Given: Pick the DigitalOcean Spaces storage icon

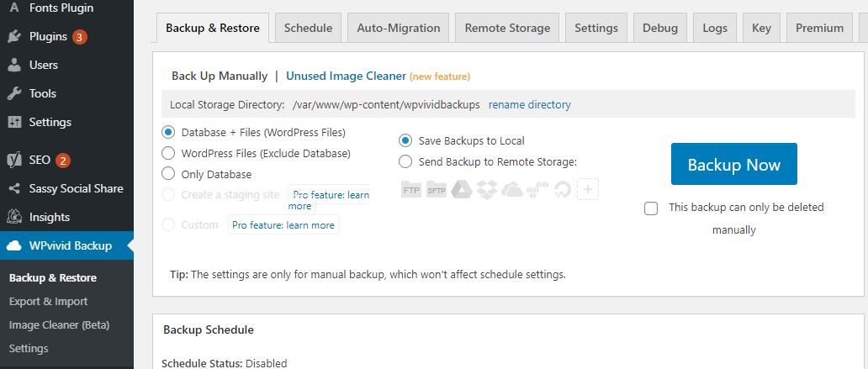Looking at the screenshot, I should click(x=563, y=189).
